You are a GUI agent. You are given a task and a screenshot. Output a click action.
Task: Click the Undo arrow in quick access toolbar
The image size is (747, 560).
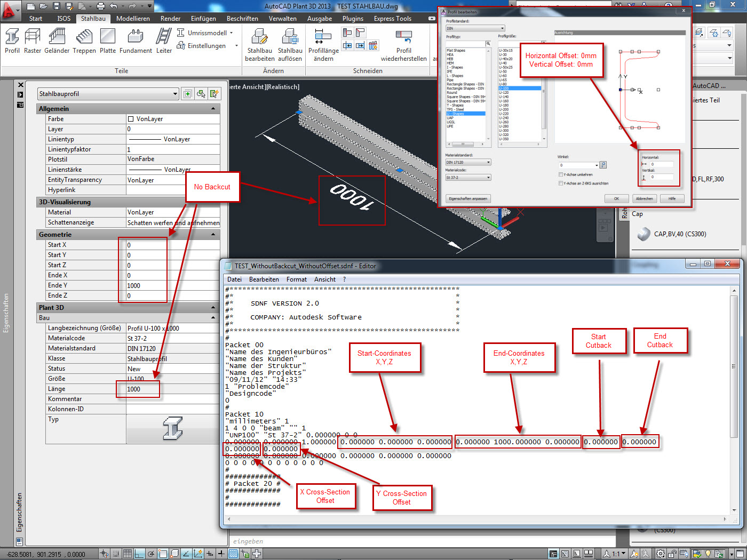(x=113, y=6)
